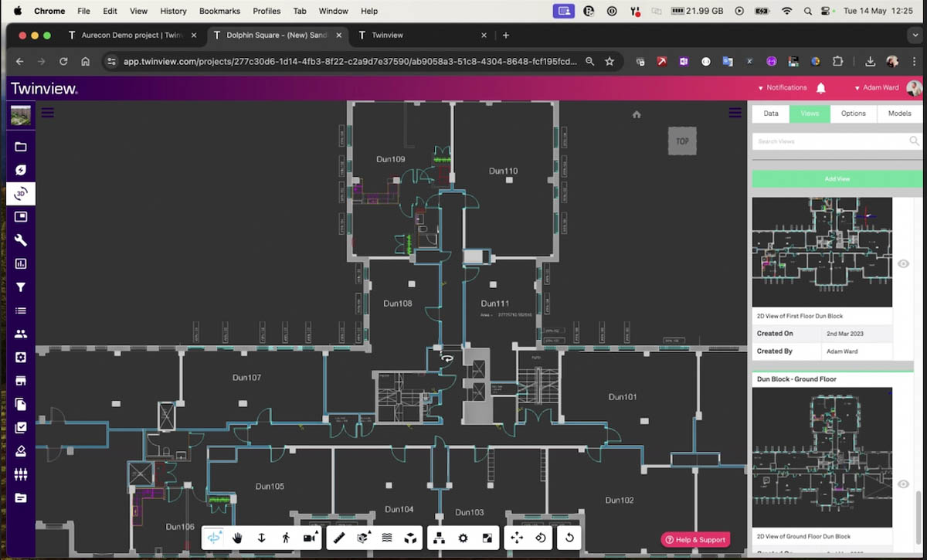927x560 pixels.
Task: Click the model explode cube icon
Action: [411, 538]
